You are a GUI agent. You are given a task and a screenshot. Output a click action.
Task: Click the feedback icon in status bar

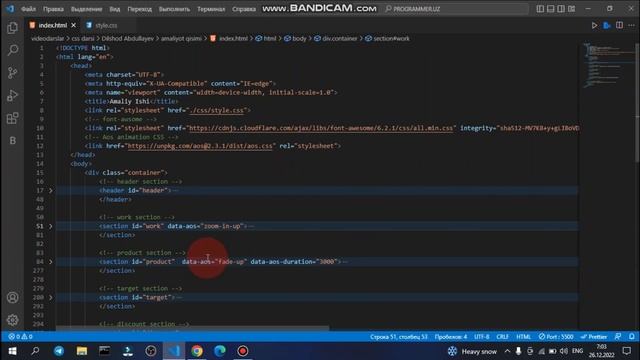[618, 337]
